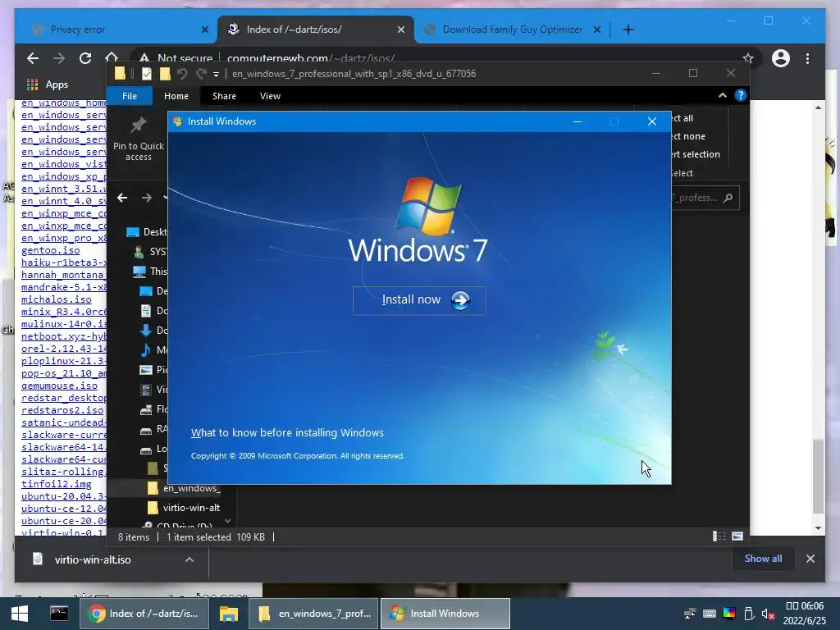Click 'Select none' in Explorer ribbon

tap(689, 137)
